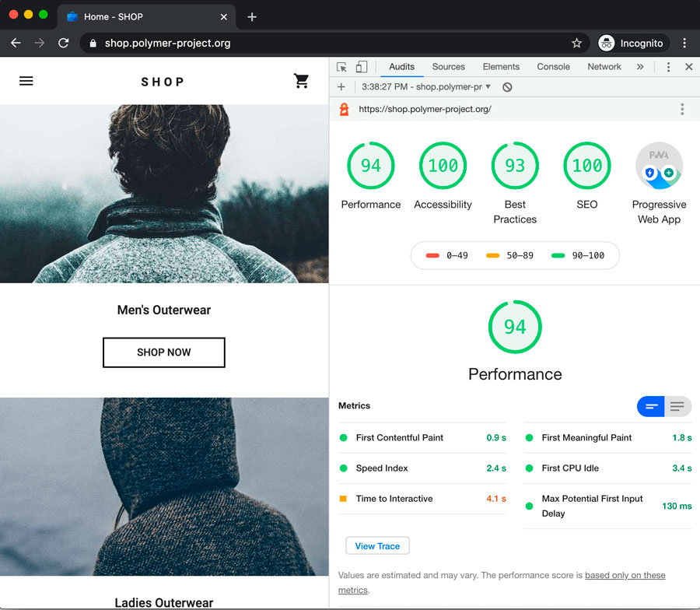Open the Network tab
The height and width of the screenshot is (610, 700).
point(604,67)
